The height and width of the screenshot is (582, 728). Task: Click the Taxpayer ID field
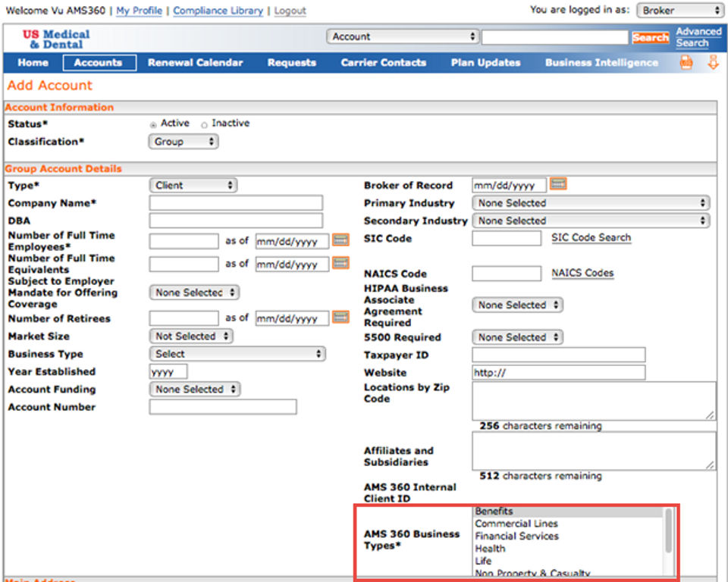(x=559, y=355)
